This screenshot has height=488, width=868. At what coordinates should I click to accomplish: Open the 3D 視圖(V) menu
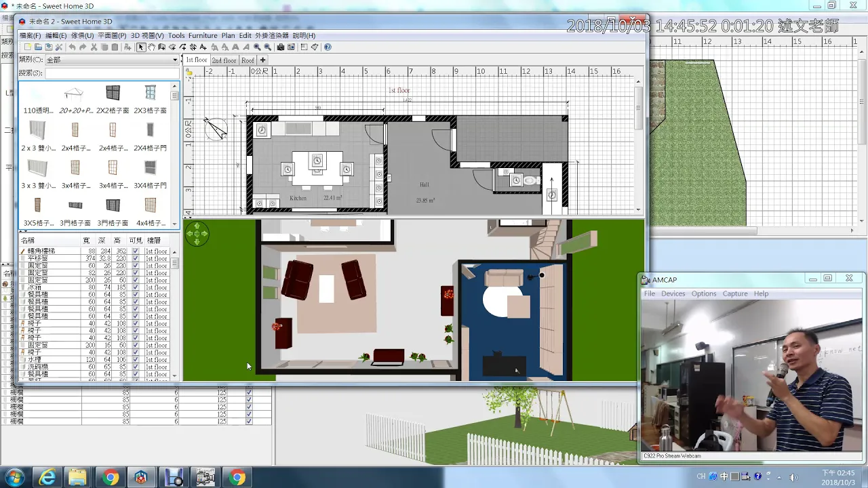147,35
